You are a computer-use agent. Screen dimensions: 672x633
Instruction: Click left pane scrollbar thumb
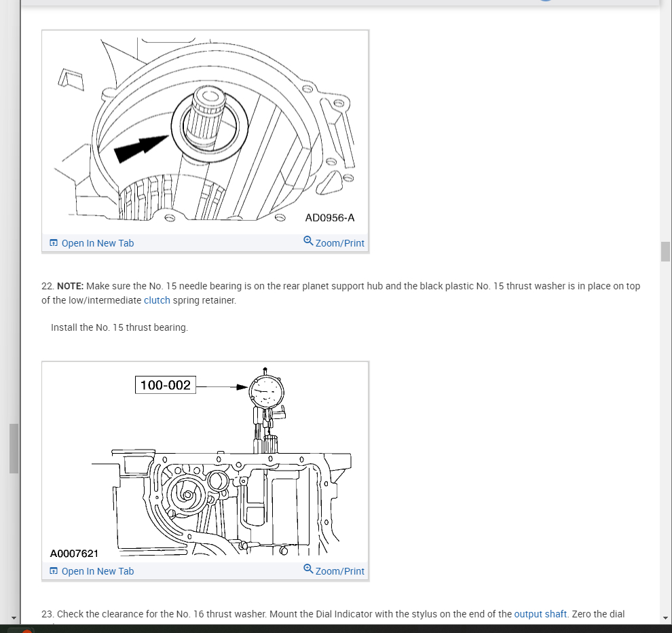(14, 448)
